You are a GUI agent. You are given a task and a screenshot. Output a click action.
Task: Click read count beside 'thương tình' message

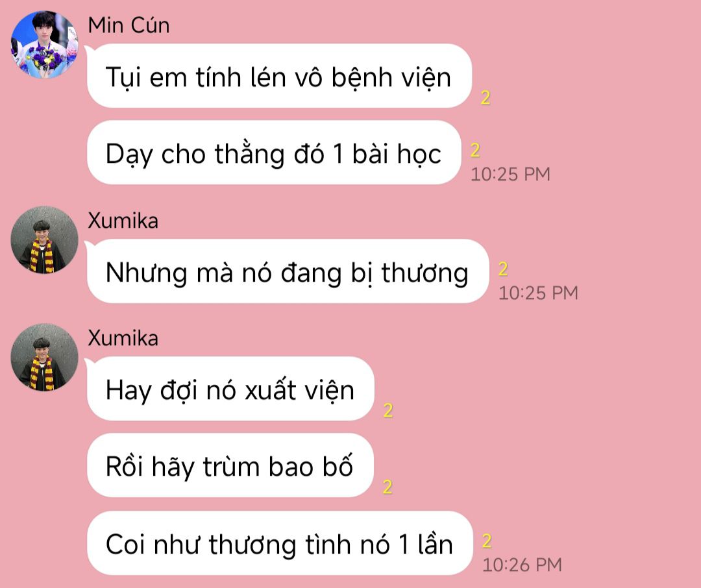point(487,541)
